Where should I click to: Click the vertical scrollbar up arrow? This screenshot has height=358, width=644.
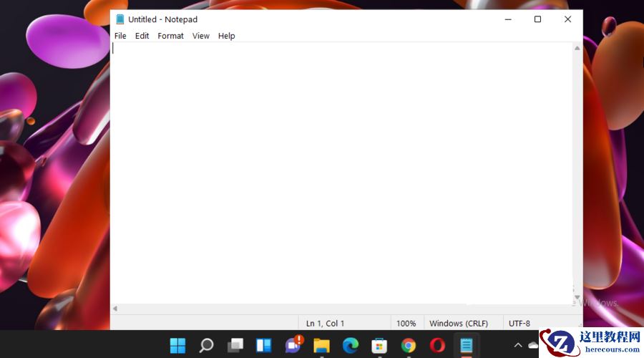pos(577,48)
